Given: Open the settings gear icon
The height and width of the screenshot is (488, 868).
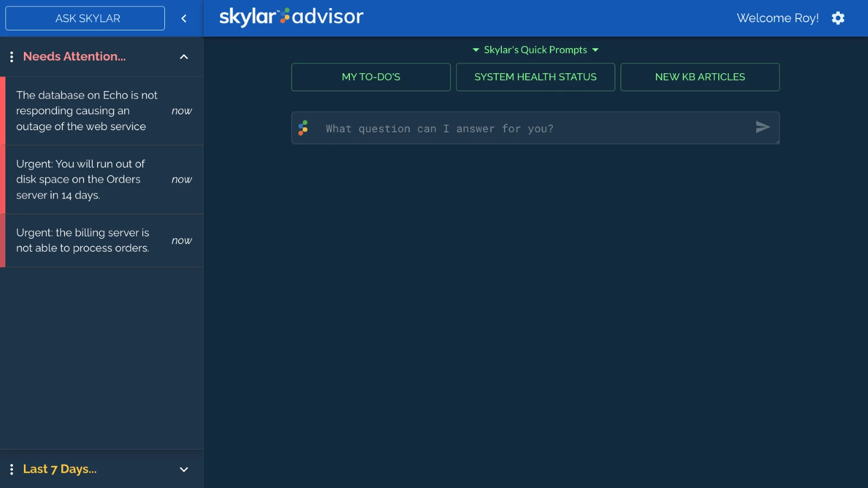Looking at the screenshot, I should point(838,18).
